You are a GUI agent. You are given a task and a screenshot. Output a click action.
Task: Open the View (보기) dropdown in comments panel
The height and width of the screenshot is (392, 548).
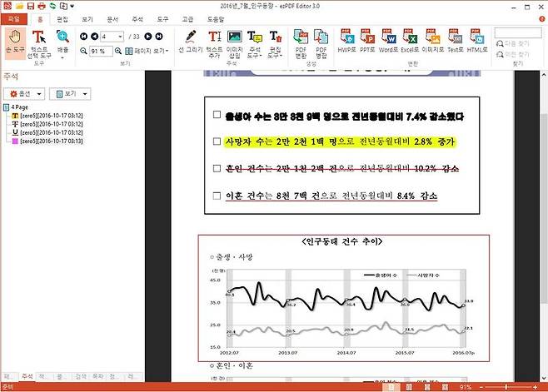70,94
